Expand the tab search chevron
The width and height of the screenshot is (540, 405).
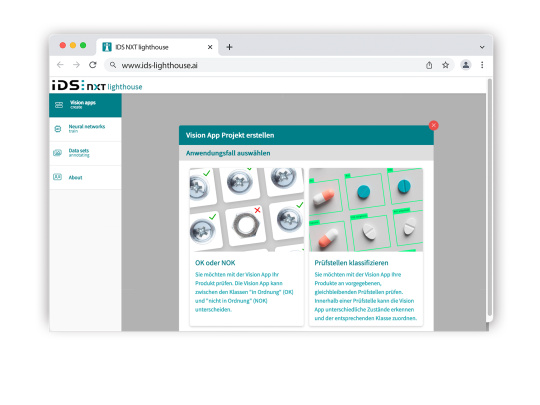point(482,47)
